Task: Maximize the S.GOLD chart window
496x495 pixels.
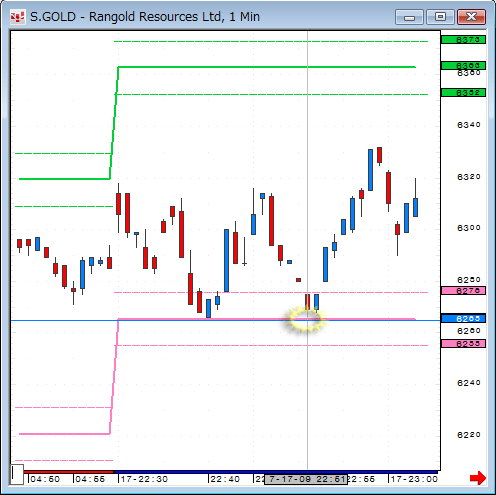Action: [x=440, y=17]
